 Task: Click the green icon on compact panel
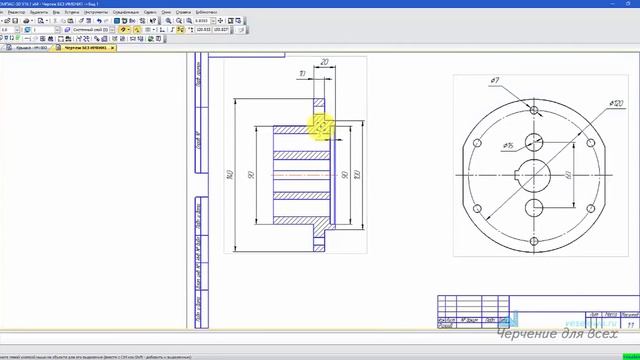(x=18, y=38)
